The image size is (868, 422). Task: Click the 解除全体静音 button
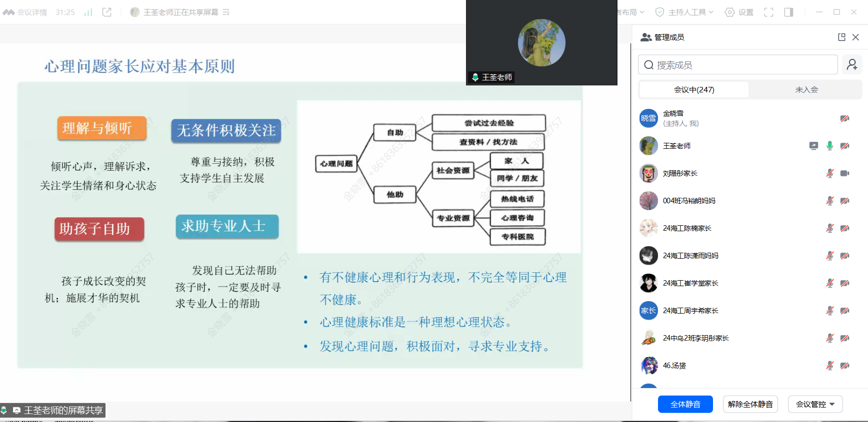click(x=750, y=404)
